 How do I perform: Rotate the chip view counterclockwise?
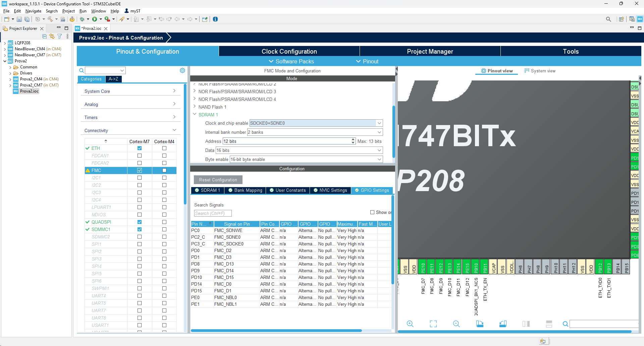tap(502, 324)
